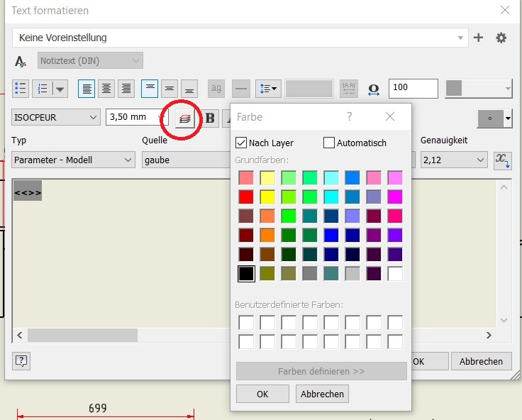Screen dimensions: 522x420
Task: Click the degree symbol insert button
Action: pos(490,118)
